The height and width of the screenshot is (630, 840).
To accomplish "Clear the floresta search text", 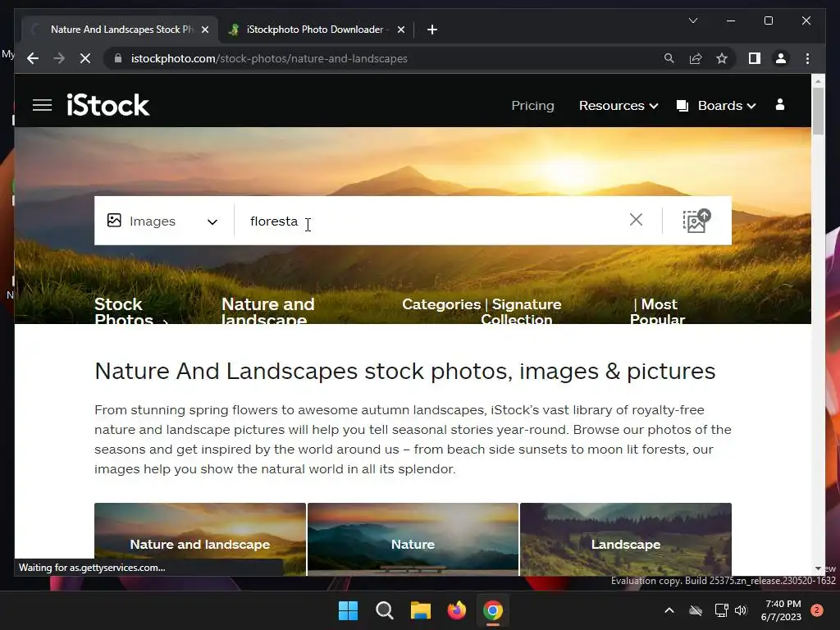I will tap(636, 220).
